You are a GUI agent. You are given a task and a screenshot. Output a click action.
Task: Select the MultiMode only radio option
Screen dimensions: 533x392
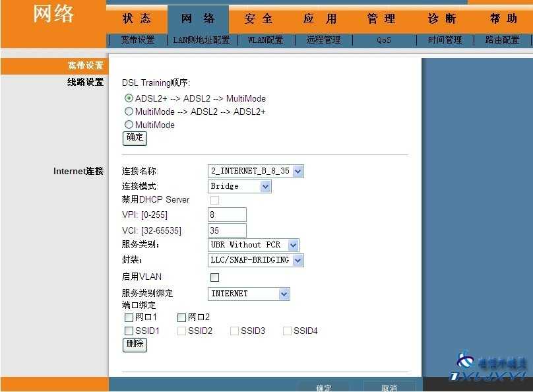129,125
